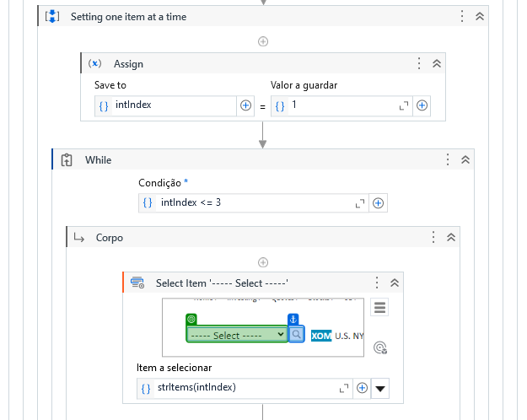Open the 'Item a selecionar' dropdown arrow
The height and width of the screenshot is (420, 527).
pyautogui.click(x=380, y=389)
